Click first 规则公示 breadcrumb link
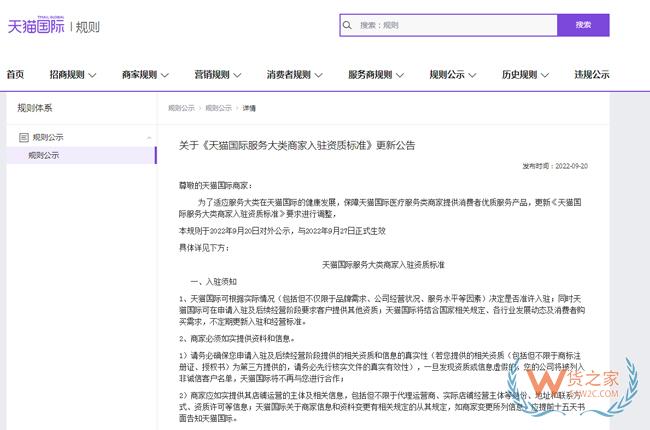This screenshot has width=650, height=430. 181,108
